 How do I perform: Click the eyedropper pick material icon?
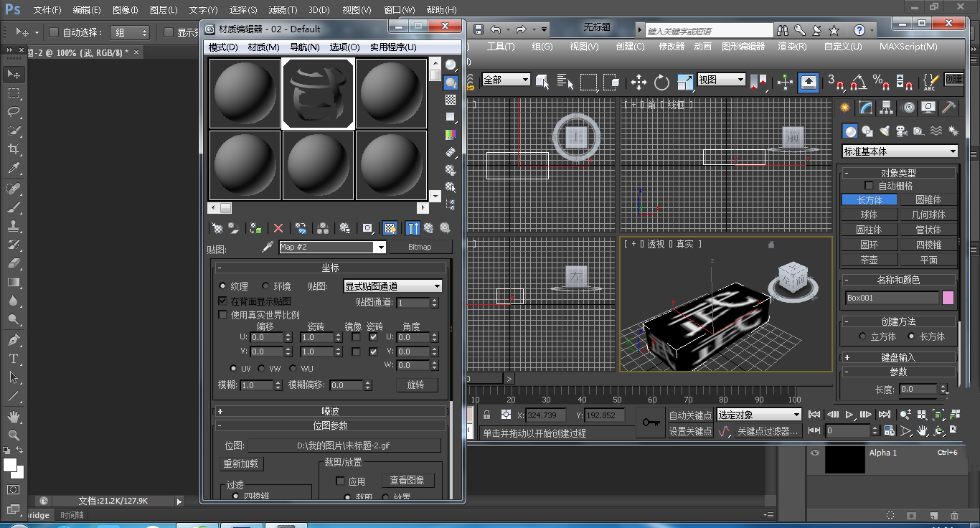click(x=267, y=247)
